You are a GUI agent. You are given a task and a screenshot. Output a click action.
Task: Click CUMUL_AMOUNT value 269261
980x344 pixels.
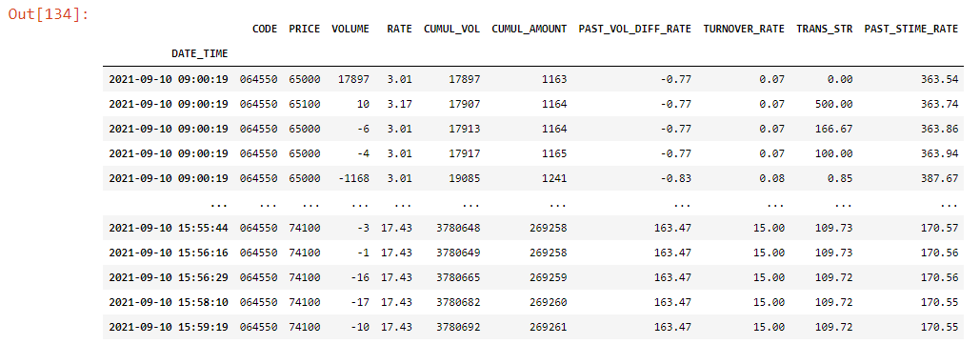tap(549, 327)
